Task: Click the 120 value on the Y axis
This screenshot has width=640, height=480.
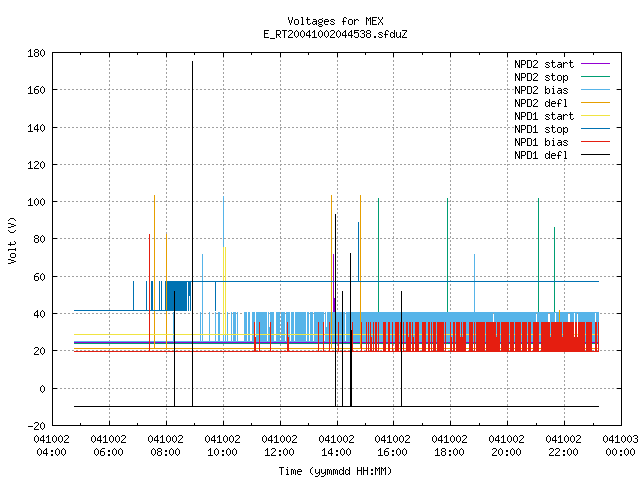Action: point(36,165)
